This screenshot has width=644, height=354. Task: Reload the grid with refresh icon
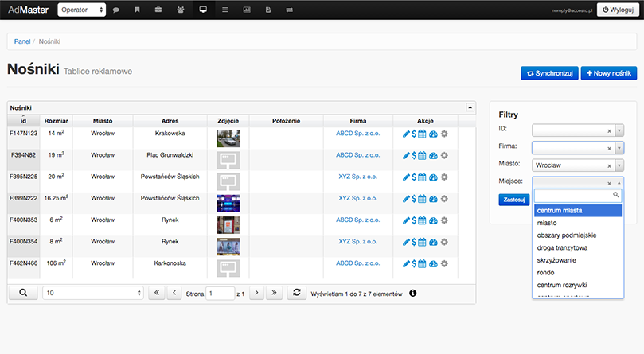(x=297, y=293)
